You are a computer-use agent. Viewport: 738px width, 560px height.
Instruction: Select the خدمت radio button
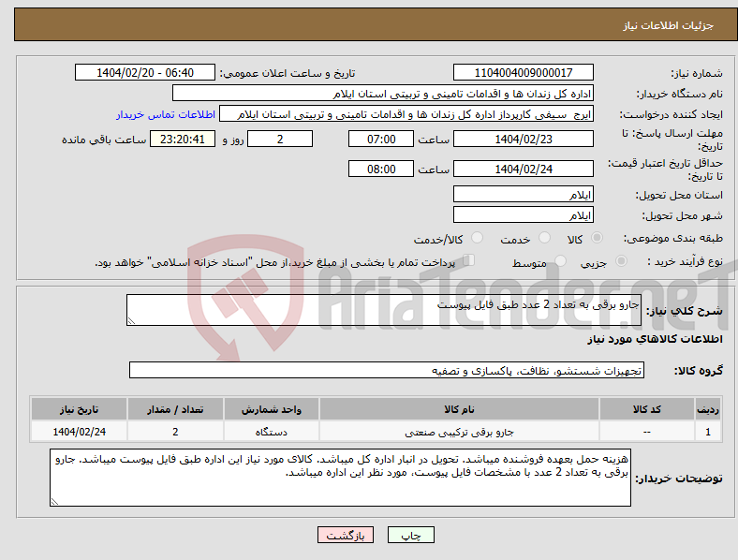tap(544, 238)
